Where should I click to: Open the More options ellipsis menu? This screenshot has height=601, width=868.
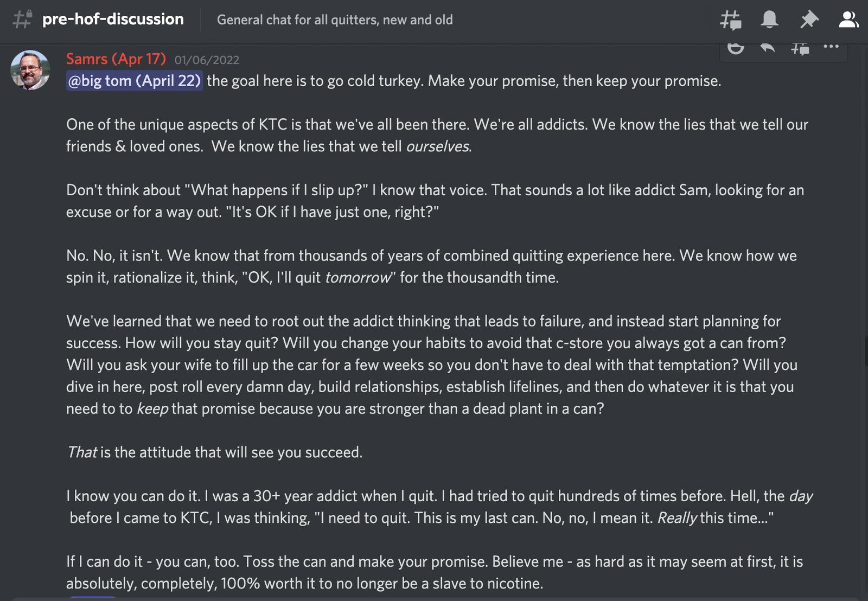tap(831, 47)
